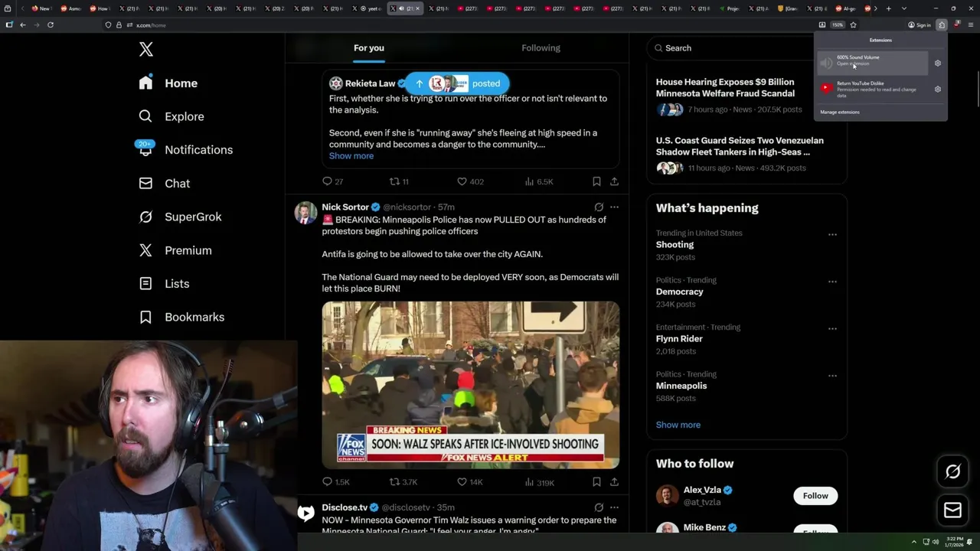Screen dimensions: 980x551
Task: Open more options for Shooting trend
Action: [832, 235]
